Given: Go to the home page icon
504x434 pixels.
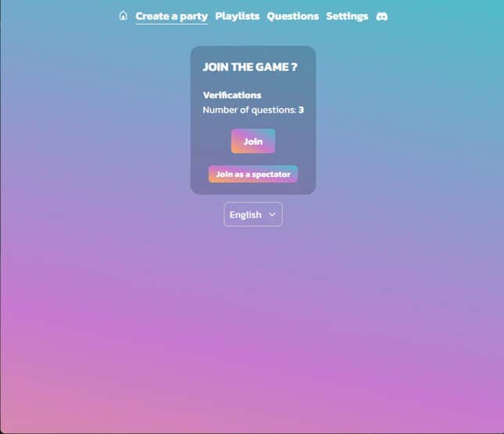Looking at the screenshot, I should (123, 16).
